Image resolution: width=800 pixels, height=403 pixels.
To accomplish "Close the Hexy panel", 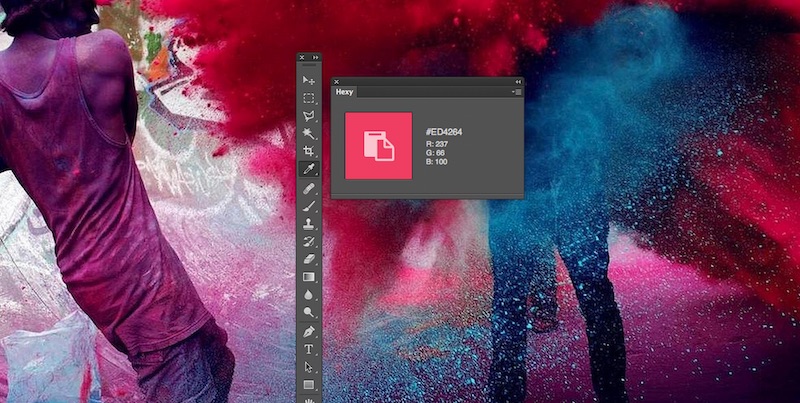I will [337, 81].
